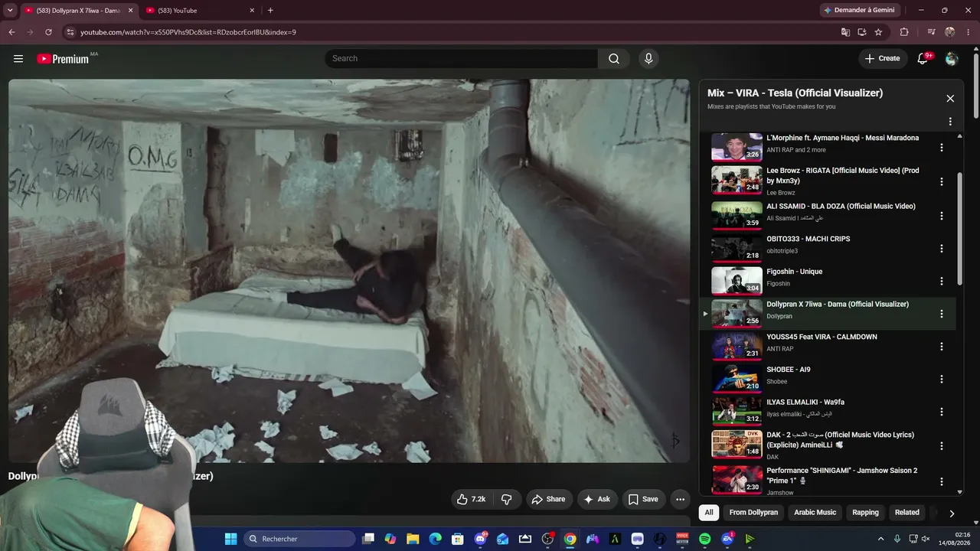
Task: Show hidden system tray icons
Action: 880,539
